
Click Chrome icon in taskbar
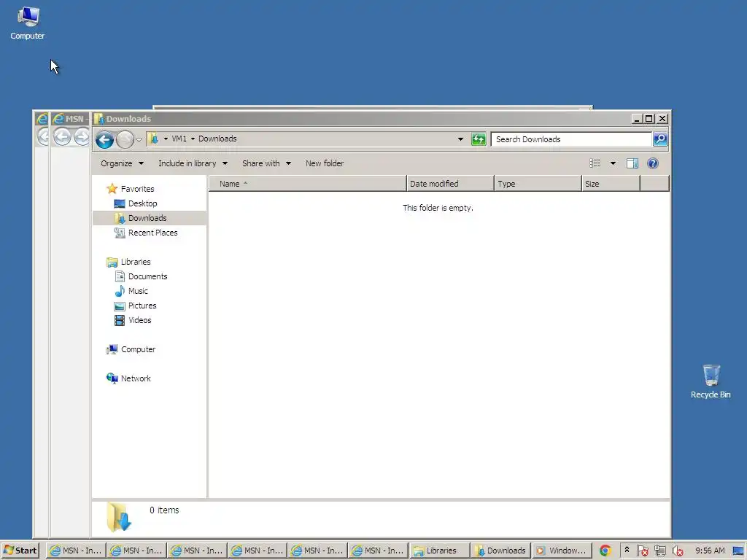click(605, 551)
